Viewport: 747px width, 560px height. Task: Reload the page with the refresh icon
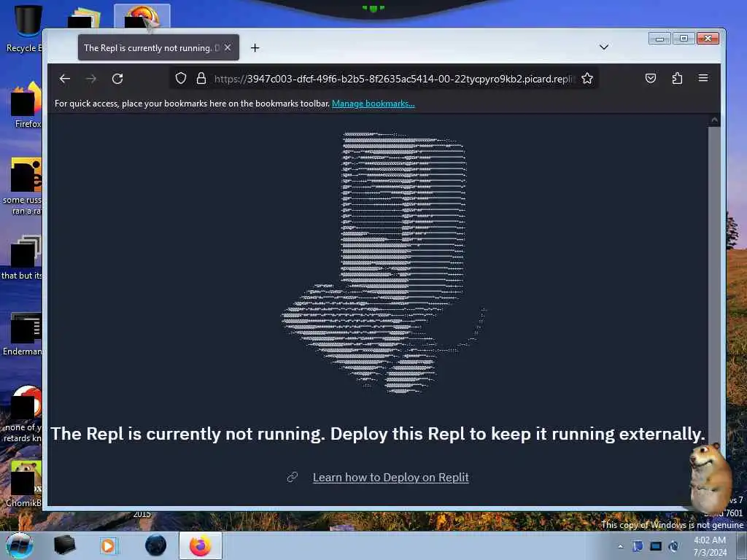tap(117, 79)
